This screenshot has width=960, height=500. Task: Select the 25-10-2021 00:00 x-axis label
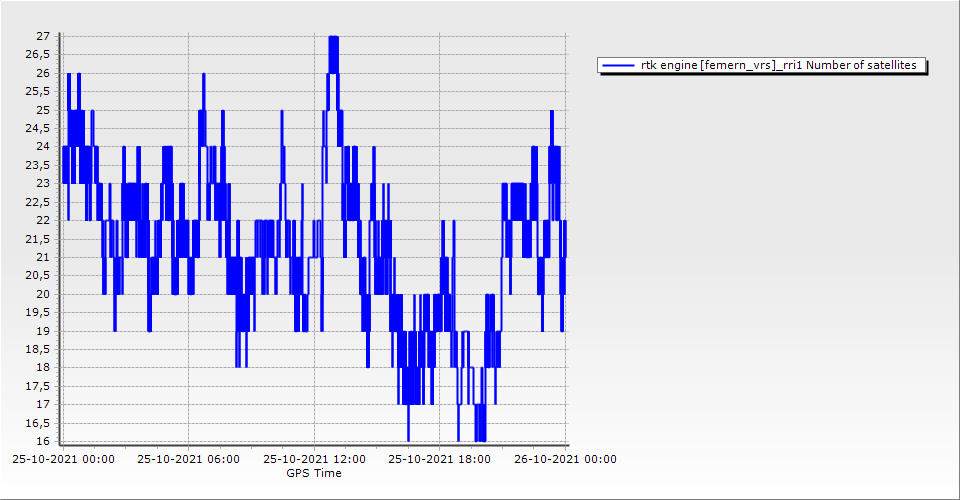63,460
